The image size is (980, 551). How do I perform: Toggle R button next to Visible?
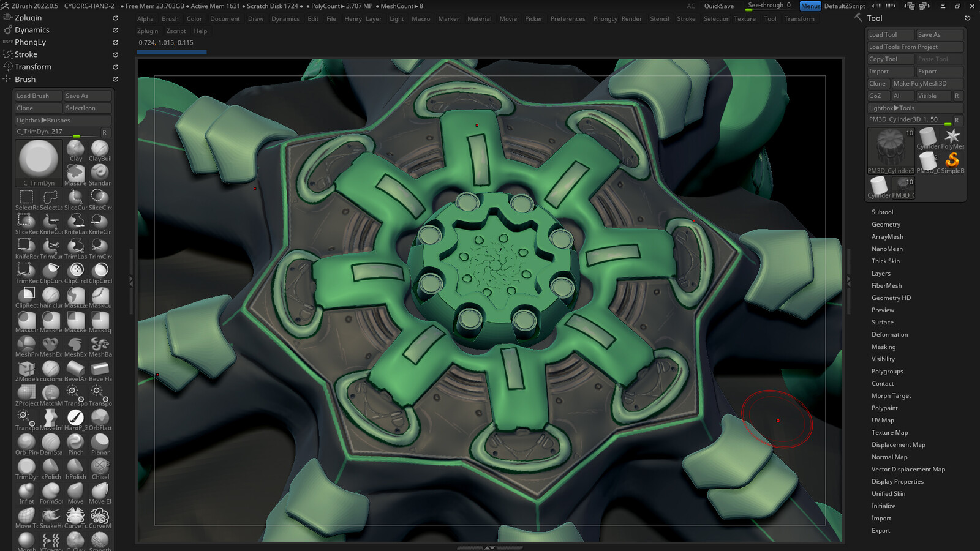[957, 96]
